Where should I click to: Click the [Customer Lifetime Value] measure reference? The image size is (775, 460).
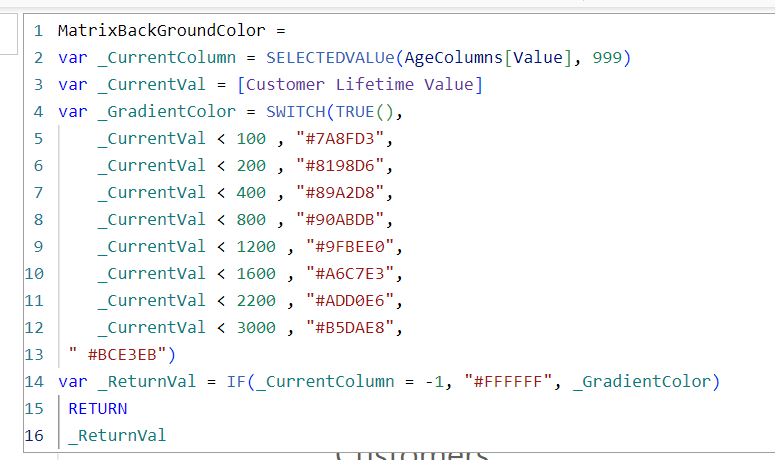tap(360, 84)
